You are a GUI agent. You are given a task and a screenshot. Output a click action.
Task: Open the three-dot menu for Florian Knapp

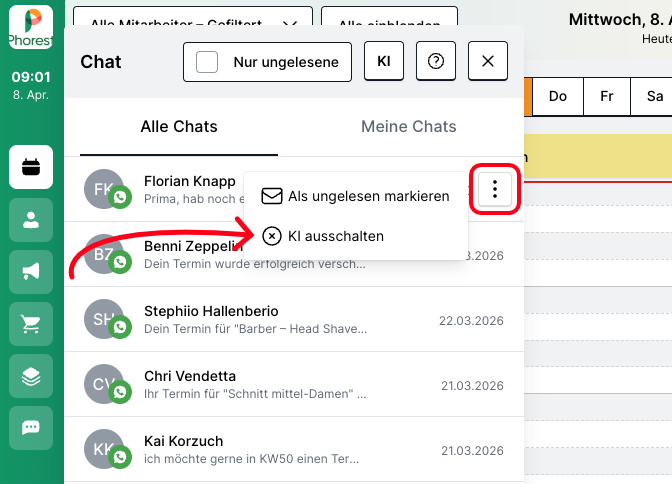(495, 190)
